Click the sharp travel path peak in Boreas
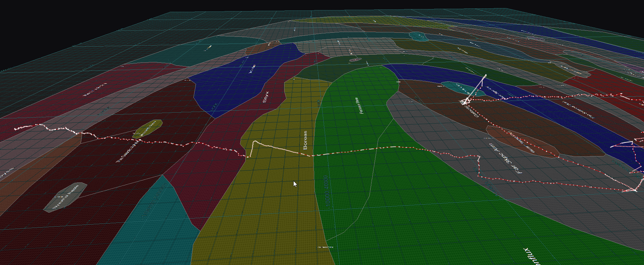This screenshot has width=644, height=265. click(x=254, y=142)
